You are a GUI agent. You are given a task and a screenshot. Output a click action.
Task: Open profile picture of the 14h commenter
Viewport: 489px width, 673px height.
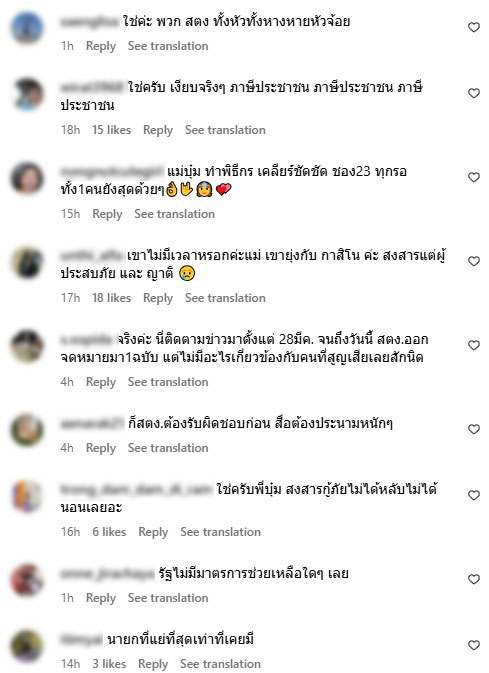[x=27, y=646]
